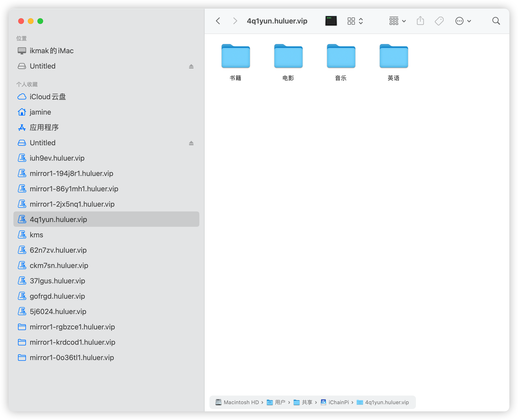
Task: Select 5j6024.huluer.vip sidebar item
Action: 106,312
